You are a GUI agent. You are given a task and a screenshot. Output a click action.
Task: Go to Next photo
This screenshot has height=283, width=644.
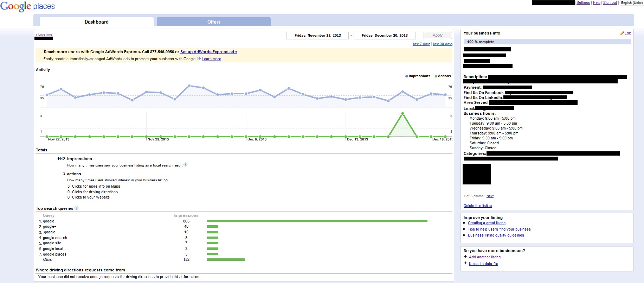tap(490, 196)
